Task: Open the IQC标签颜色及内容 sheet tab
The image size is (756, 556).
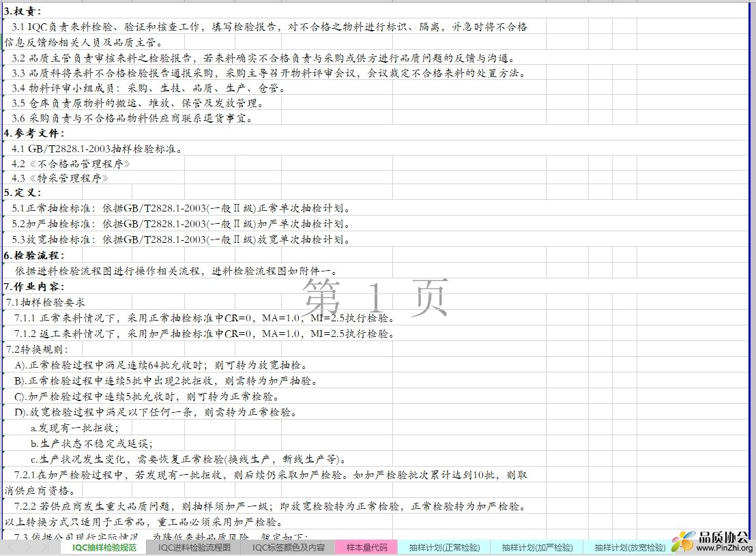Action: (289, 548)
